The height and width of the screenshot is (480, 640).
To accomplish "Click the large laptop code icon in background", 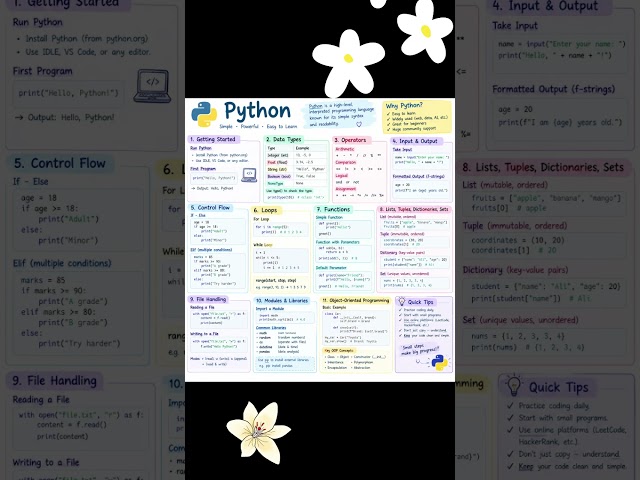I will point(152,86).
